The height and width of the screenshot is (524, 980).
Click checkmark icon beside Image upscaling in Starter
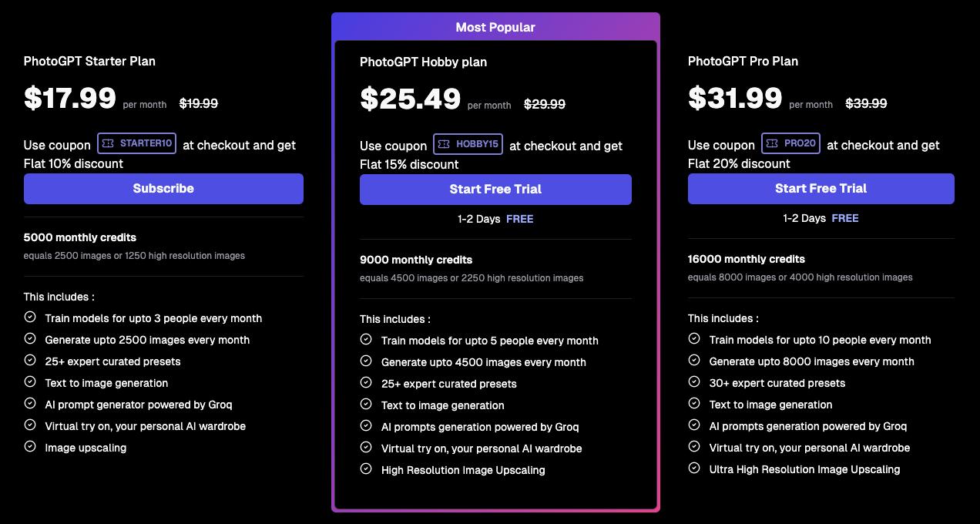(30, 446)
